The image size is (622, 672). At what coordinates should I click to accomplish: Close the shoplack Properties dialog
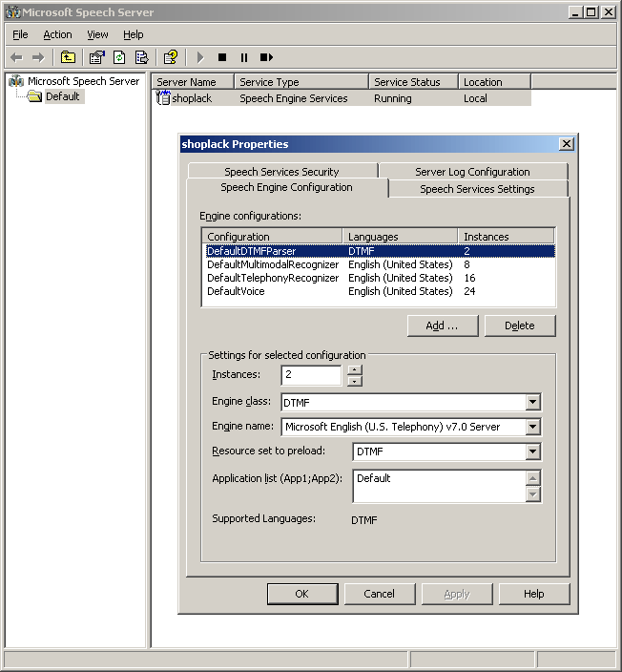click(x=567, y=144)
